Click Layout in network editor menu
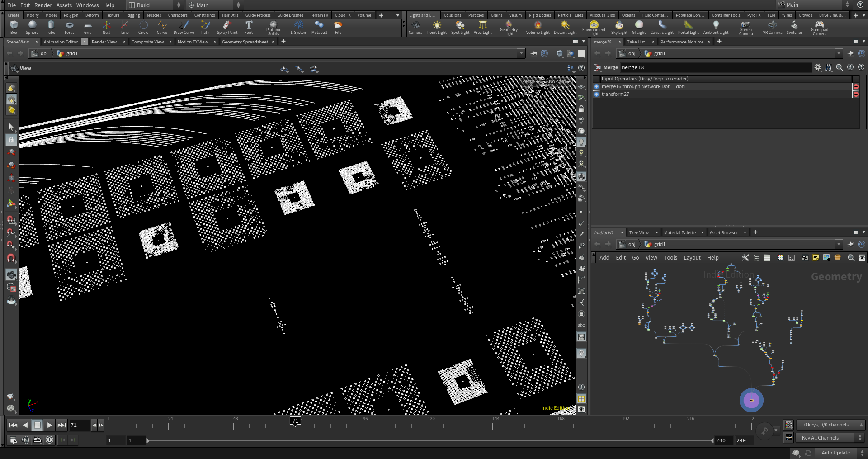This screenshot has height=459, width=868. click(x=692, y=257)
